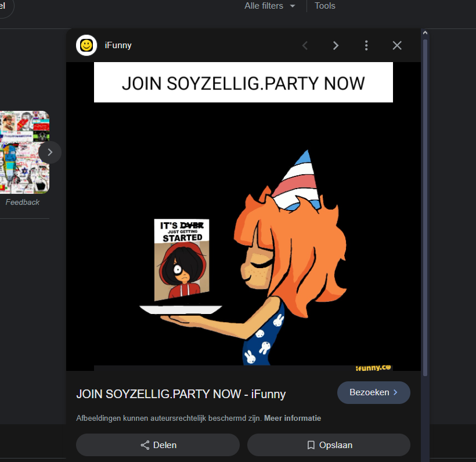Image resolution: width=476 pixels, height=462 pixels.
Task: Click the partially visible pill button at top-left
Action: coord(5,6)
